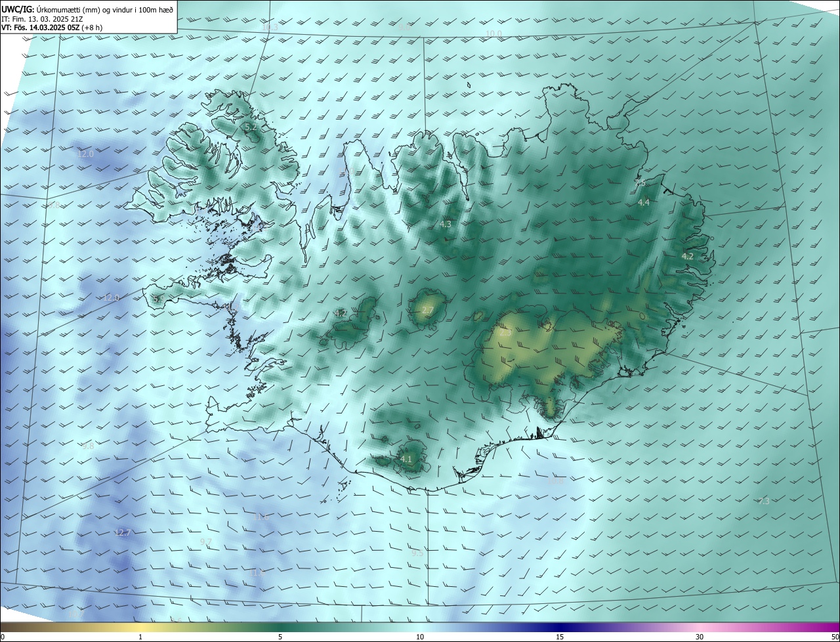This screenshot has width=840, height=642.
Task: Click the 12.7 value over the ocean
Action: [x=123, y=532]
